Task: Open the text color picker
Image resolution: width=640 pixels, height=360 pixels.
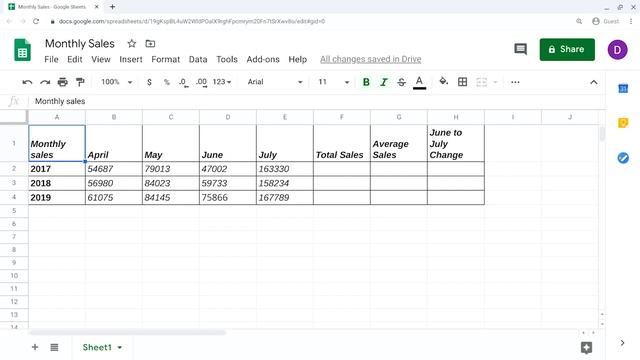Action: click(419, 82)
